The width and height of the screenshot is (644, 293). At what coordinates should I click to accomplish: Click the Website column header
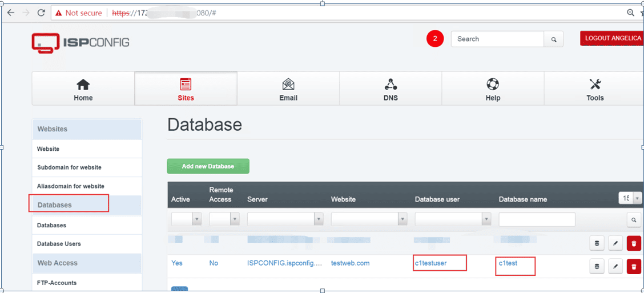343,199
